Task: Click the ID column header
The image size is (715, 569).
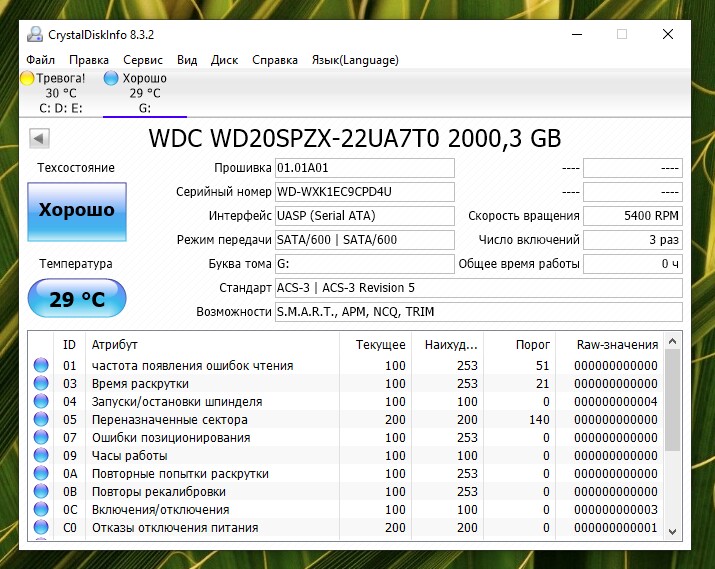Action: (x=69, y=345)
